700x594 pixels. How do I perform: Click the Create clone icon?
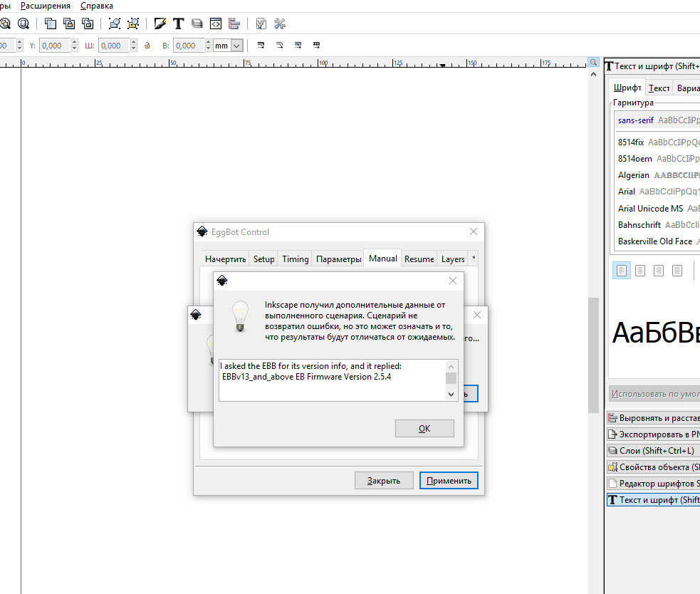point(69,24)
